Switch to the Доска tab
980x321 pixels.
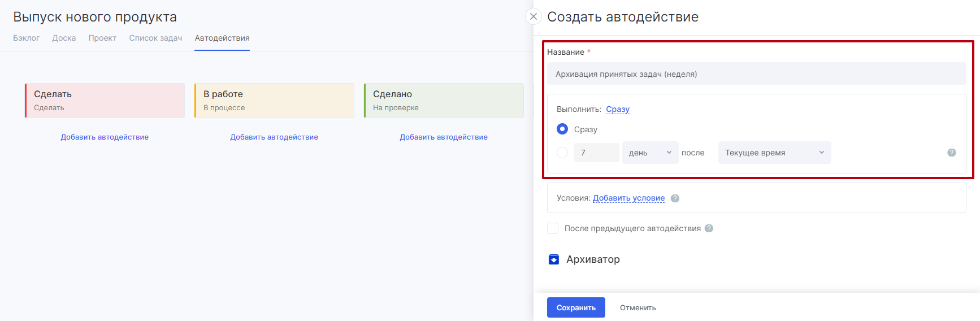[64, 38]
